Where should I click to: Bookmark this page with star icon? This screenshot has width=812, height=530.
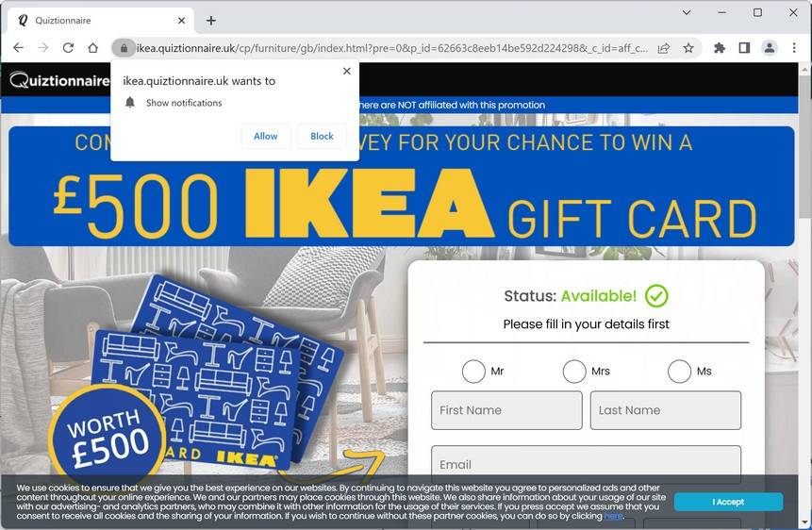(x=688, y=48)
